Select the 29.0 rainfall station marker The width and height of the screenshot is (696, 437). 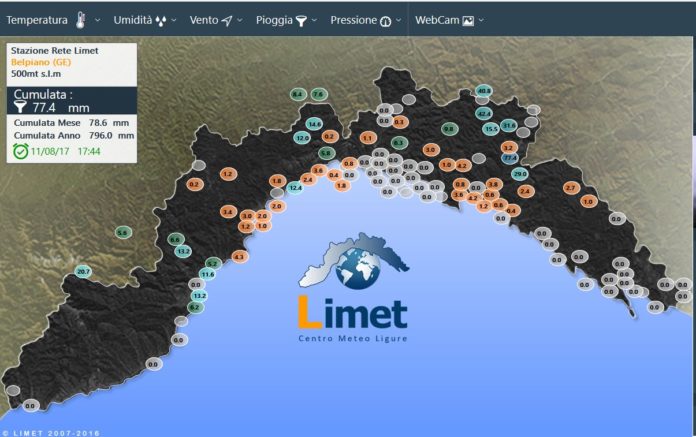tap(519, 174)
